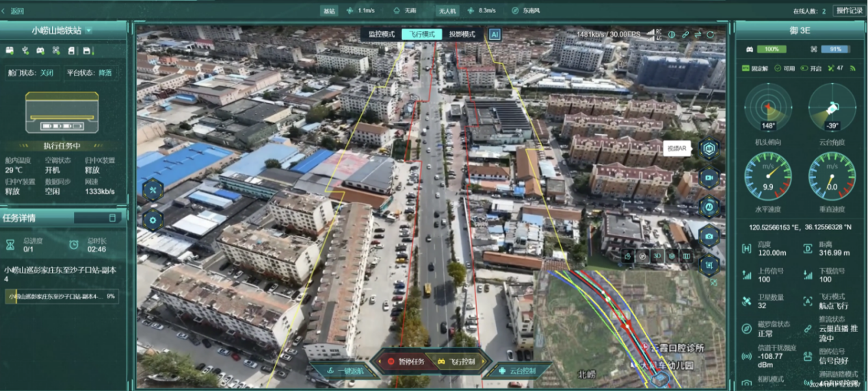Click the drone locate icon, first in the map toolbar
This screenshot has height=391, width=868.
coord(628,256)
